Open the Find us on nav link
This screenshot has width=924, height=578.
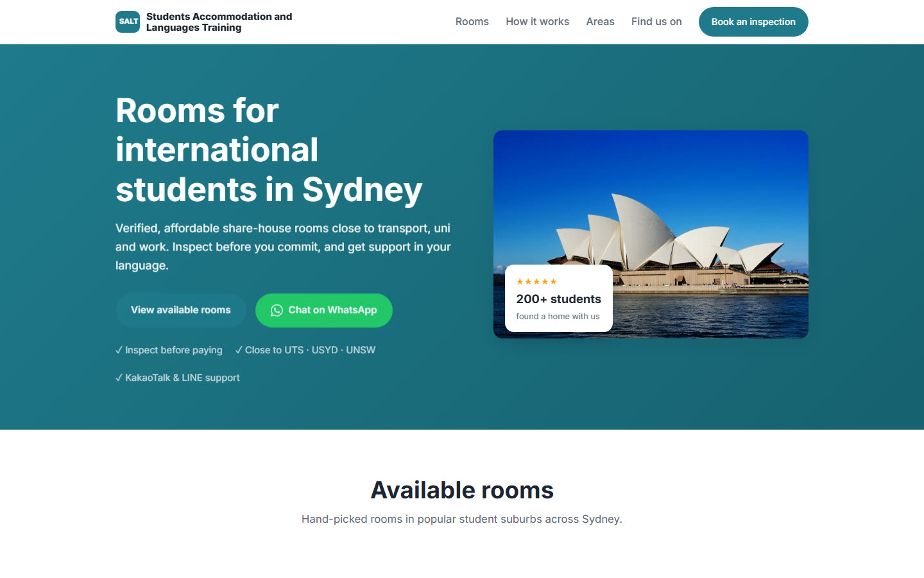tap(656, 22)
